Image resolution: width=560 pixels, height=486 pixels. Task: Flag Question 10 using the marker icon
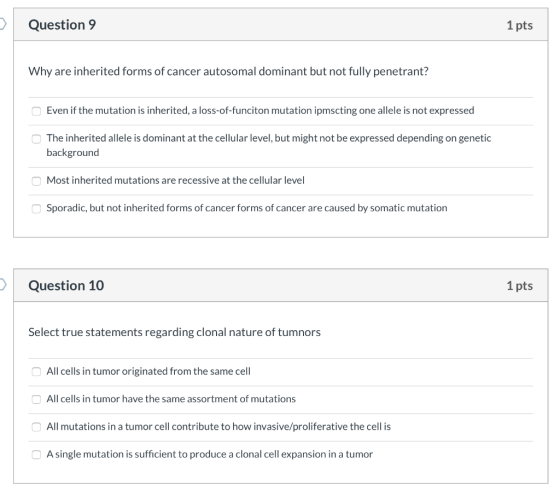point(2,285)
